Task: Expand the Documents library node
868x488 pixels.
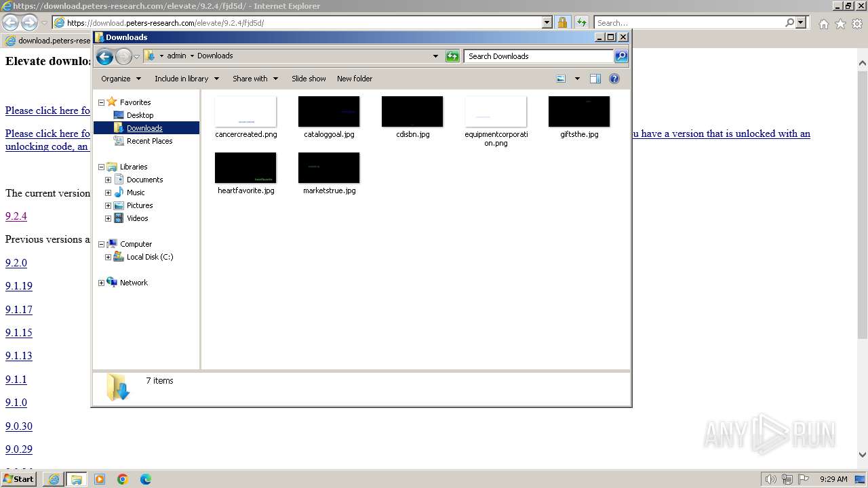Action: click(108, 180)
